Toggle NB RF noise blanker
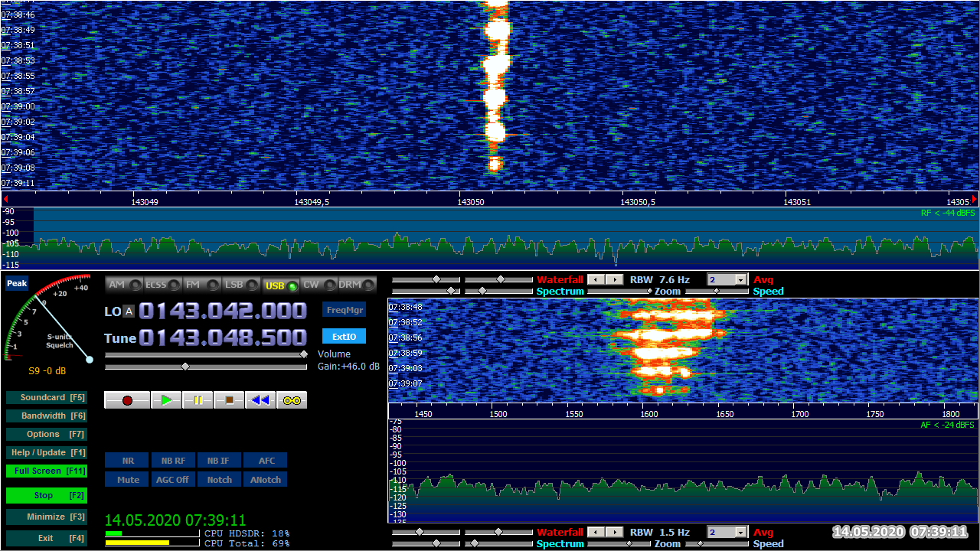Viewport: 980px width, 551px height. [x=173, y=461]
